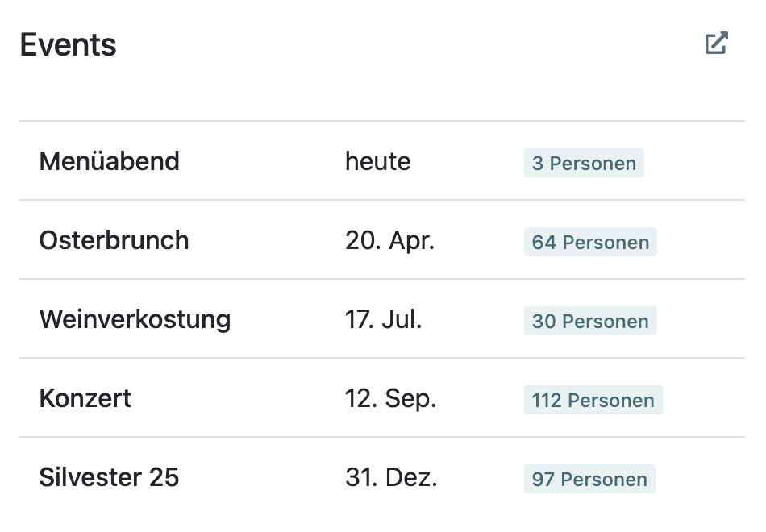Click the heute date of Menüabend
The image size is (766, 532).
click(377, 161)
